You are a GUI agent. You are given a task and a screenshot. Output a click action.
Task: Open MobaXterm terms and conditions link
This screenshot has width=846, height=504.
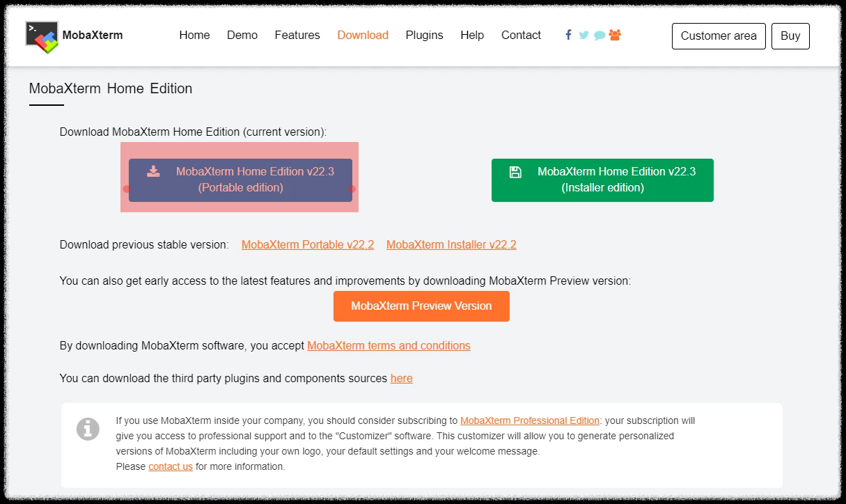[x=389, y=346]
